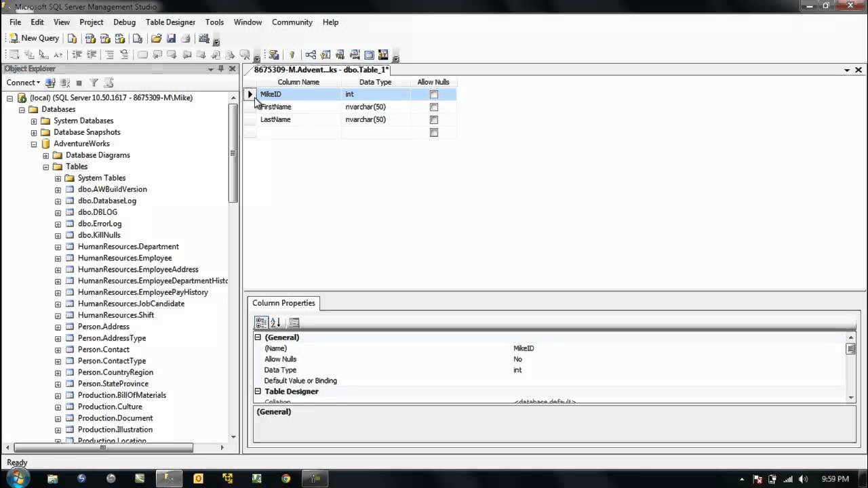This screenshot has width=868, height=488.
Task: Select the Column Properties tab
Action: pyautogui.click(x=283, y=303)
